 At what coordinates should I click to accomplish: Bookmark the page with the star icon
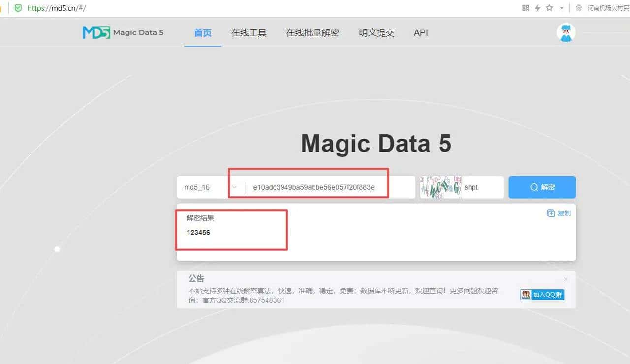pos(550,8)
